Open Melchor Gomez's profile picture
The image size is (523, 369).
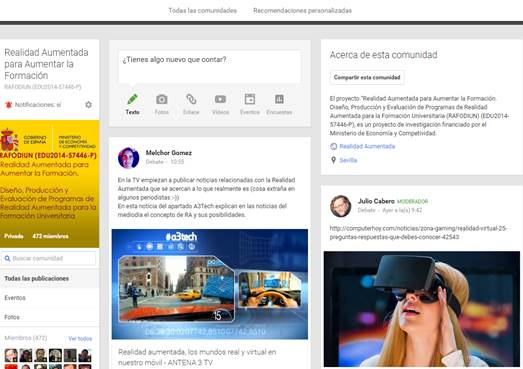[x=128, y=158]
